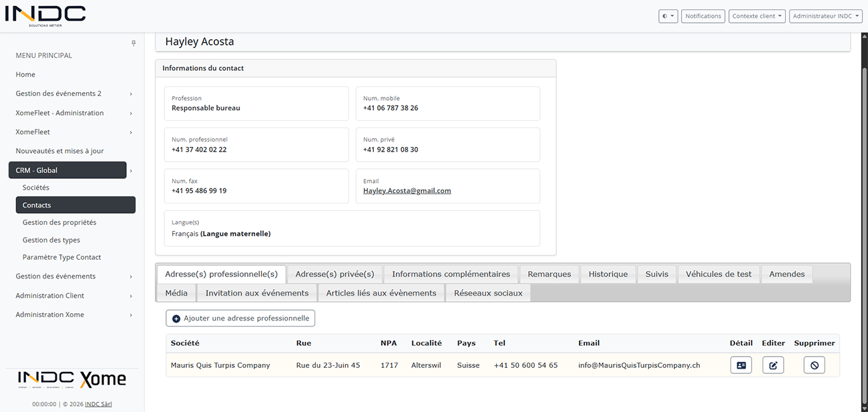
Task: Open Invitation aux événements tab
Action: (257, 292)
